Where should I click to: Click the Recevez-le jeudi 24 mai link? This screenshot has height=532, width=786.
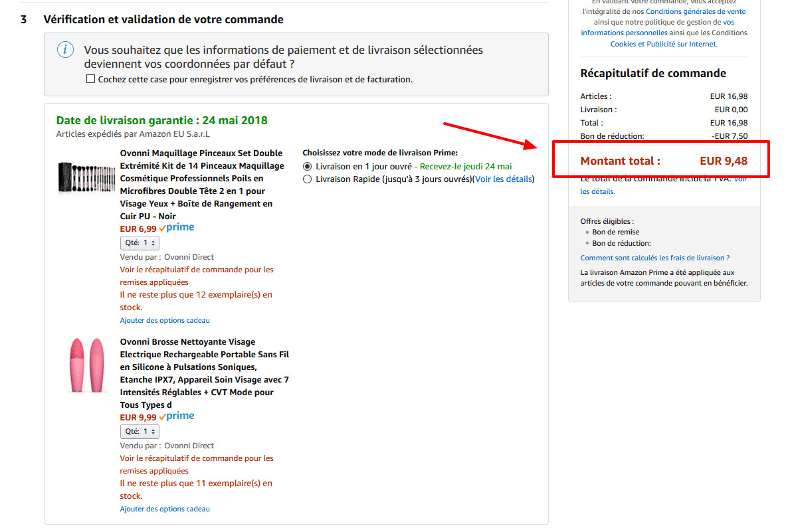tap(467, 166)
